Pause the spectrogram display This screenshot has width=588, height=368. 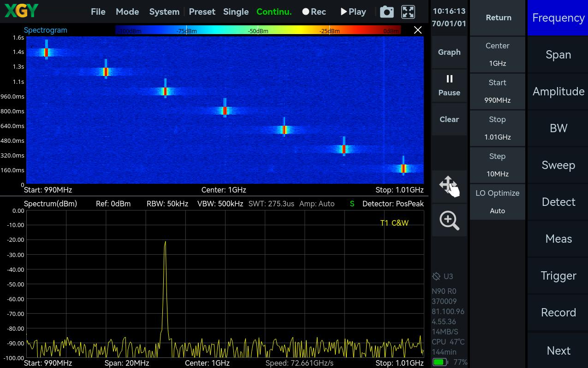[x=449, y=86]
